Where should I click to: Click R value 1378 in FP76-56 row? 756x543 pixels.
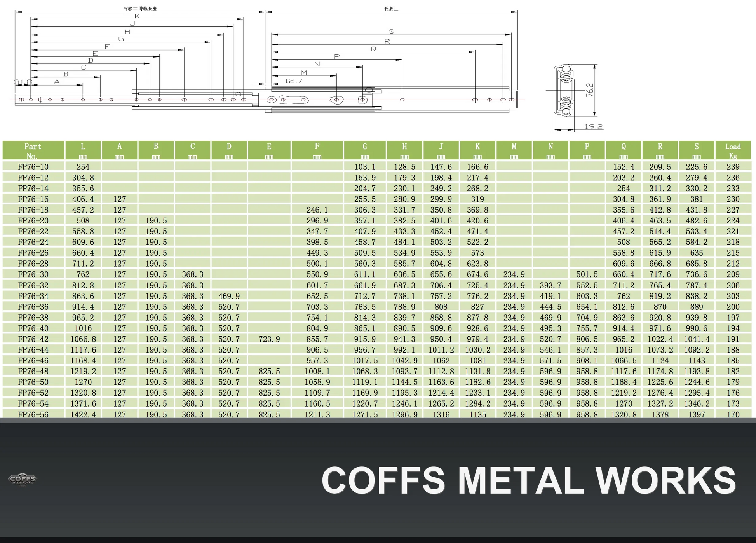pyautogui.click(x=660, y=414)
